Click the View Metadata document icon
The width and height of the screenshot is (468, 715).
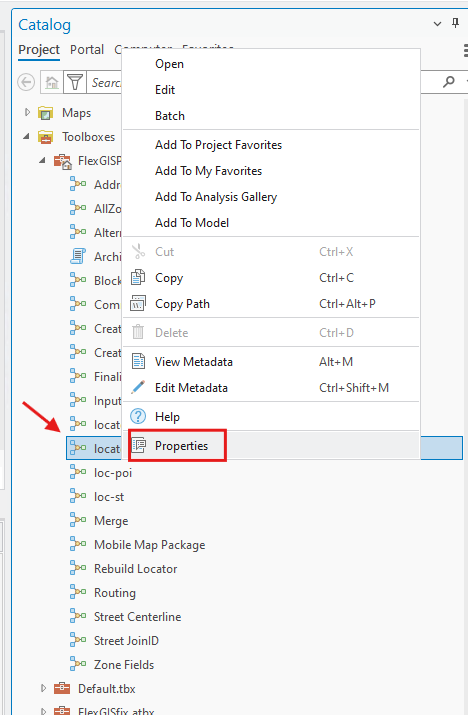pos(138,361)
